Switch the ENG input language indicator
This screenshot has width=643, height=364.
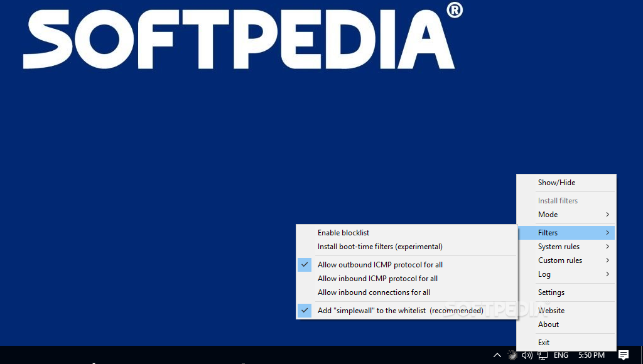561,355
